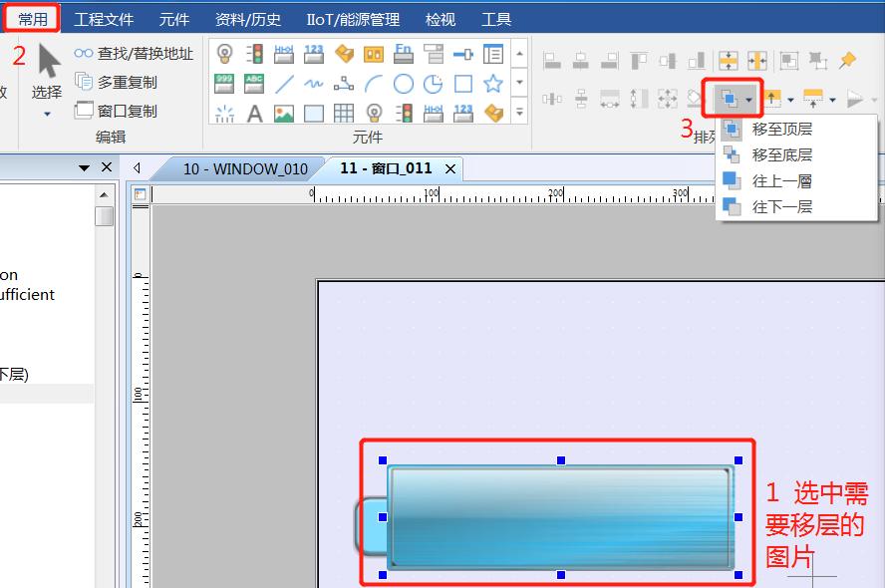The height and width of the screenshot is (588, 885).
Task: Select the multi-state switch orange icon
Action: pyautogui.click(x=374, y=54)
